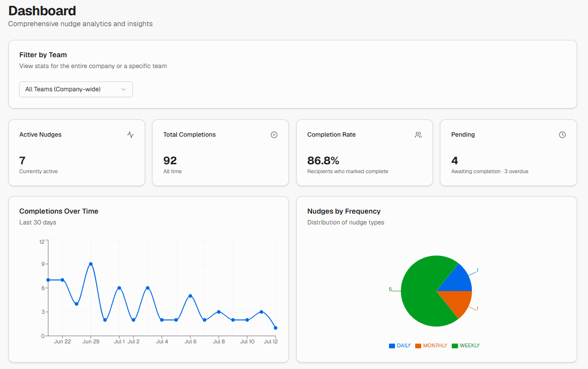Click the people icon in Completion Rate card
588x369 pixels.
[418, 135]
